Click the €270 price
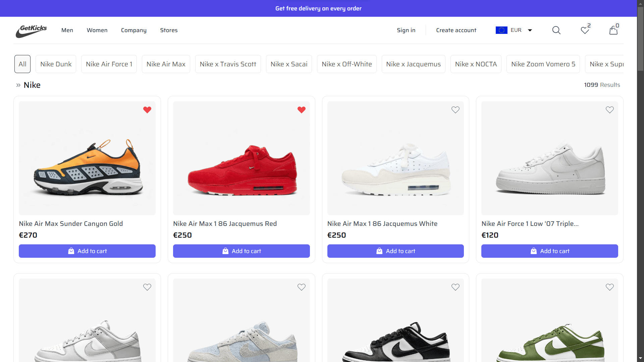 28,235
